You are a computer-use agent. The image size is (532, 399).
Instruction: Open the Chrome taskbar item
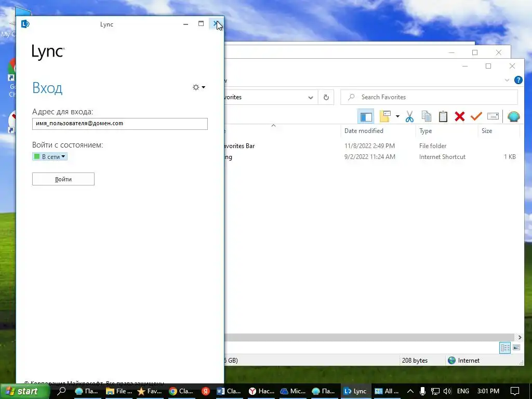181,391
